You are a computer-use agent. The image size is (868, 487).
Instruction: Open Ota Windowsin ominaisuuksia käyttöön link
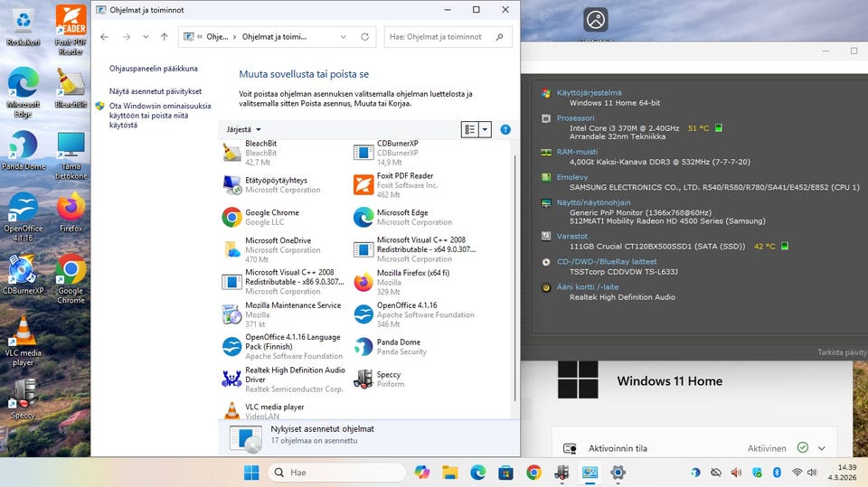point(159,115)
